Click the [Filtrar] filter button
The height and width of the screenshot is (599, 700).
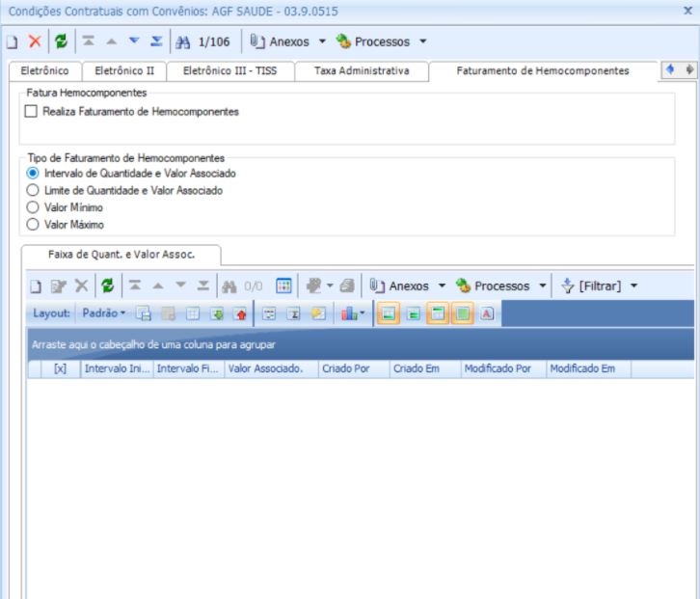pyautogui.click(x=592, y=286)
